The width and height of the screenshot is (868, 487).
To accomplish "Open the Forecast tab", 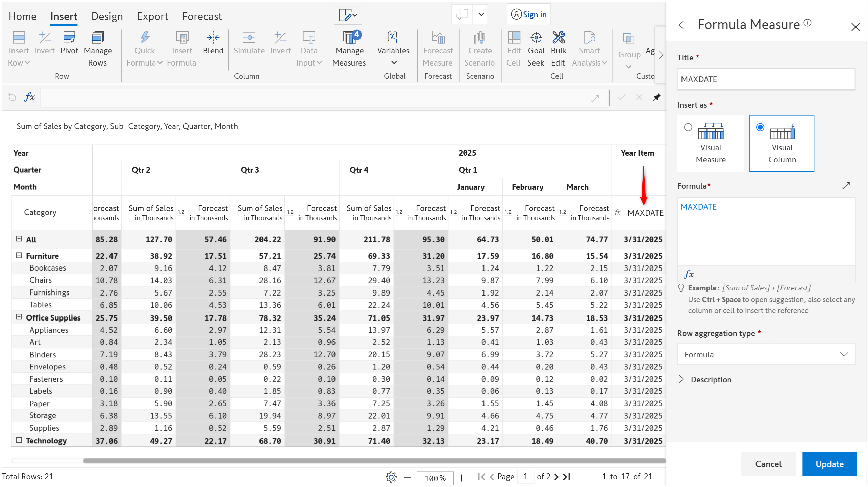I will 202,16.
